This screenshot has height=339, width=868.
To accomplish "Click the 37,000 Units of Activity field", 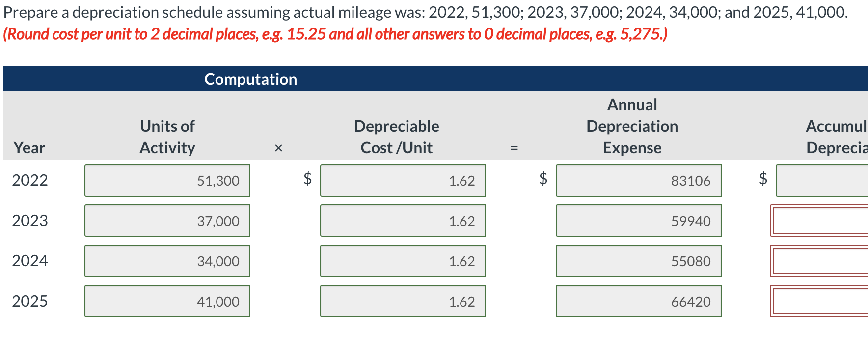I will (x=167, y=221).
